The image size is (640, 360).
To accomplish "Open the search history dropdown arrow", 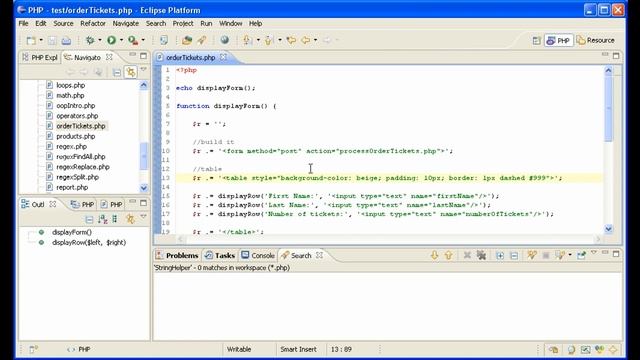I will point(570,256).
